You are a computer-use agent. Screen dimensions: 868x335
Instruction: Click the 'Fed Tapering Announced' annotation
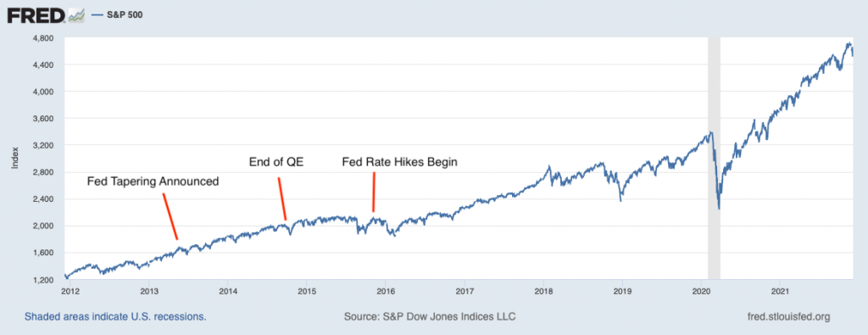(x=153, y=181)
